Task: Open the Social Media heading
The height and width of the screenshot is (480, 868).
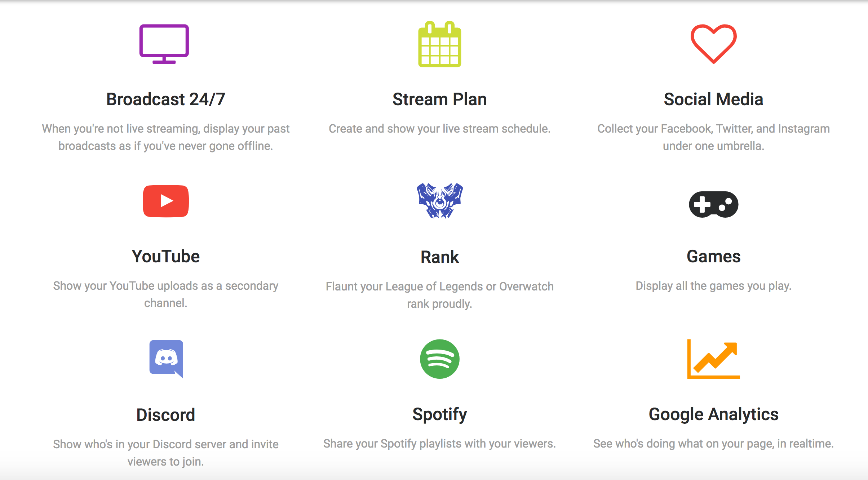Action: pyautogui.click(x=713, y=99)
